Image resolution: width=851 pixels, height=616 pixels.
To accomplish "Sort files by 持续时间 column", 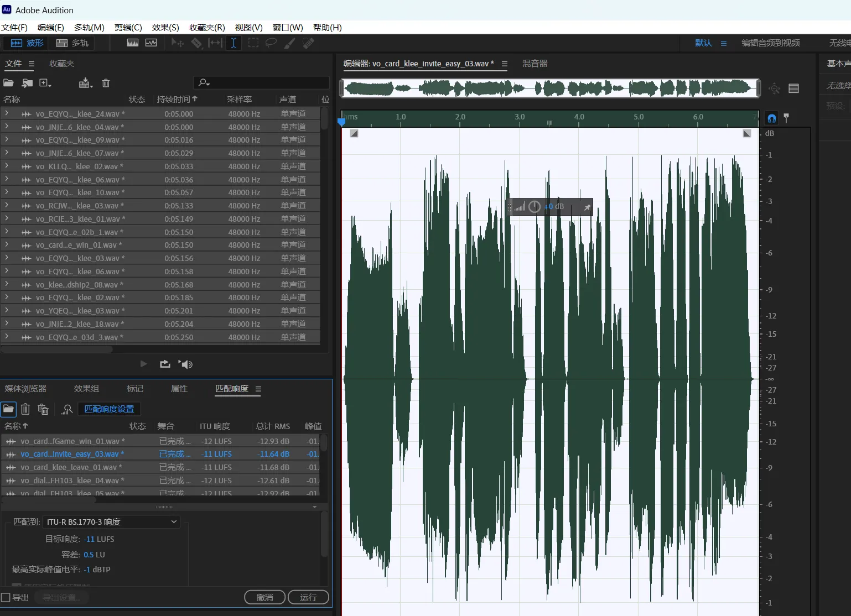I will [x=177, y=99].
